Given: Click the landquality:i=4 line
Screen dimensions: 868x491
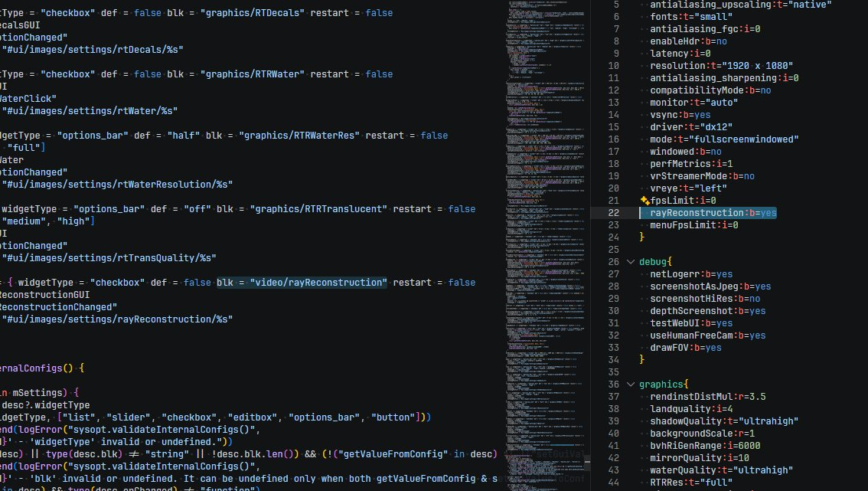Looking at the screenshot, I should [691, 409].
